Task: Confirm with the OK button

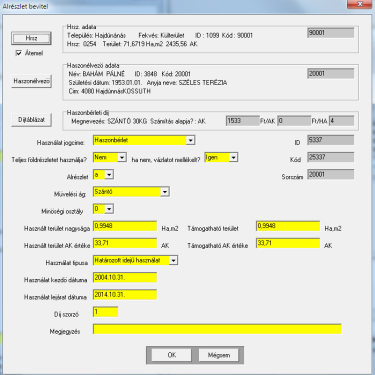Action: click(172, 355)
